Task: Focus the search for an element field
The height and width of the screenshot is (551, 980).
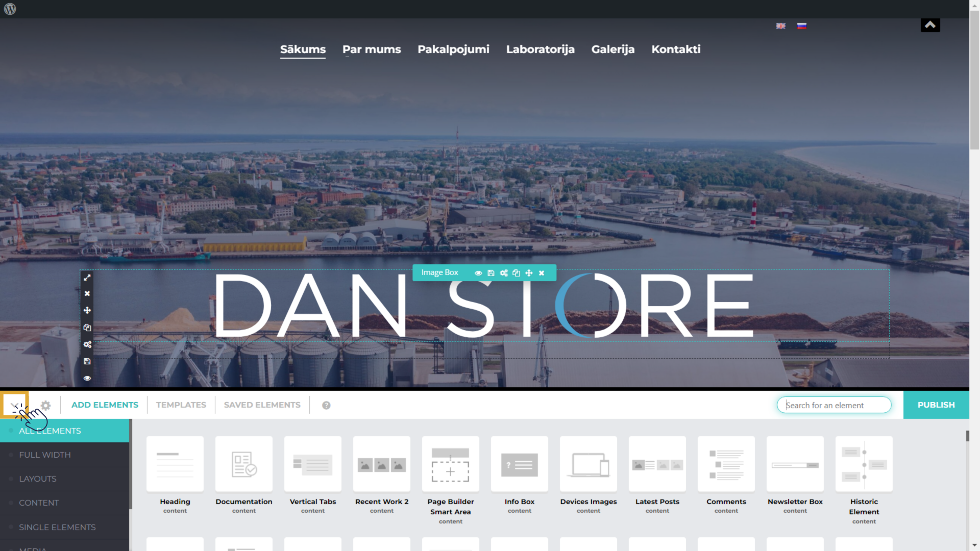Action: pos(834,405)
